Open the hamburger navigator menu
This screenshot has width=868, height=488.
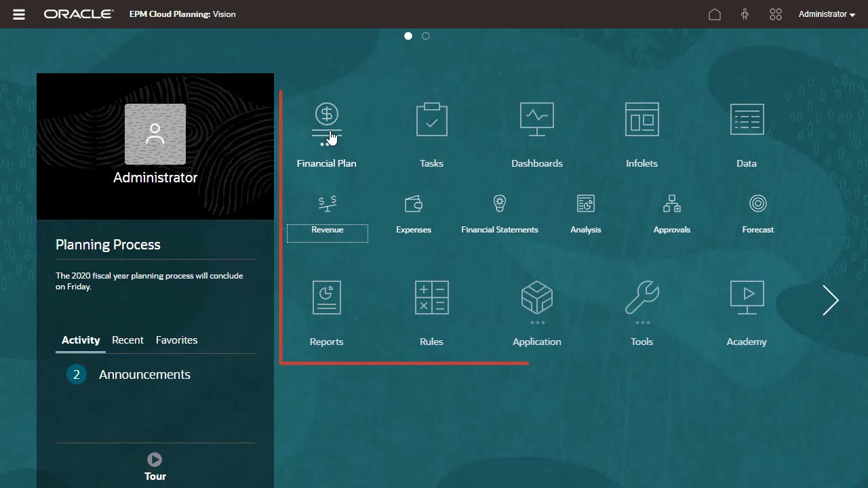[19, 14]
